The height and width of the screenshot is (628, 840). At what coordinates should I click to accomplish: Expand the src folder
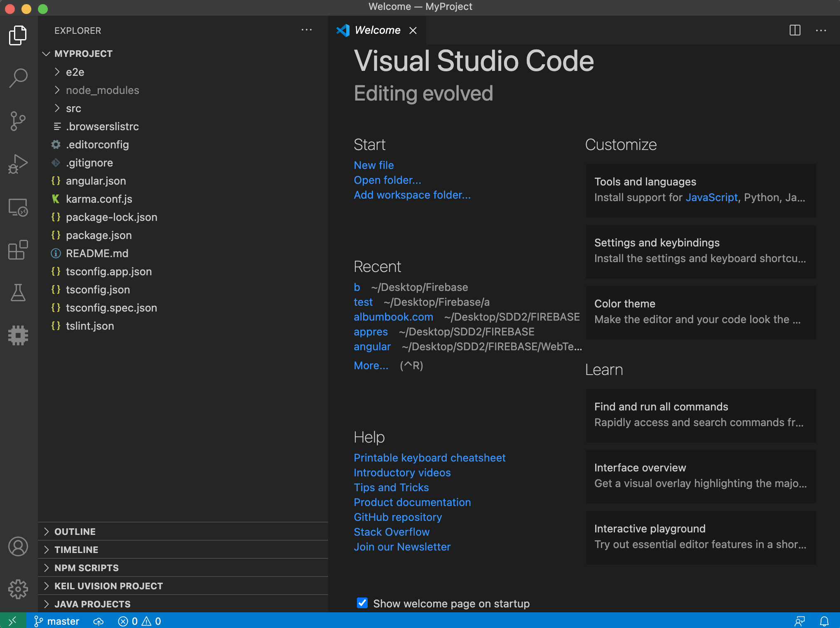tap(73, 108)
